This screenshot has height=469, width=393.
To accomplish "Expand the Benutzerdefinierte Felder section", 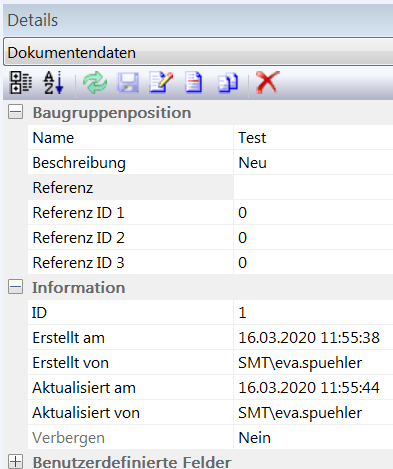I will pyautogui.click(x=15, y=462).
